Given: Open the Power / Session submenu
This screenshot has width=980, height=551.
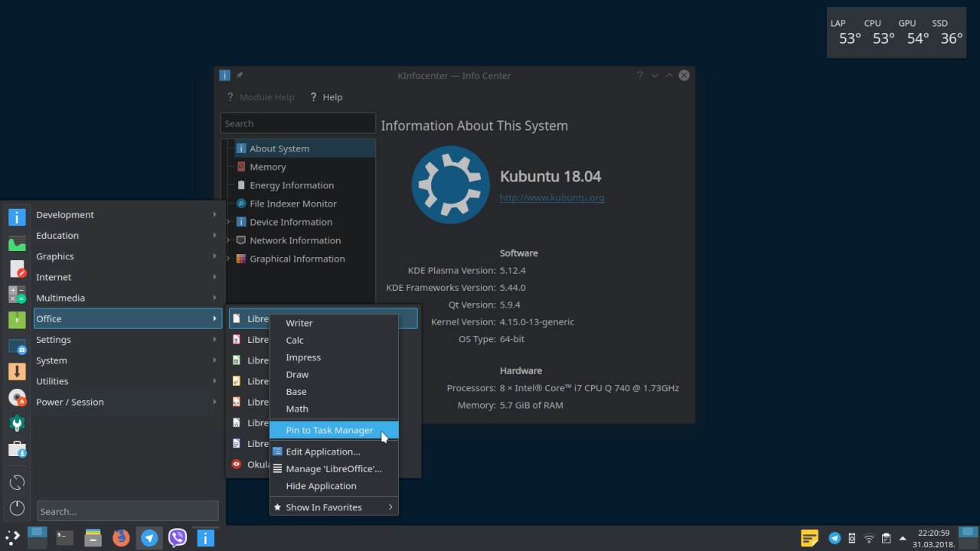Looking at the screenshot, I should tap(128, 402).
